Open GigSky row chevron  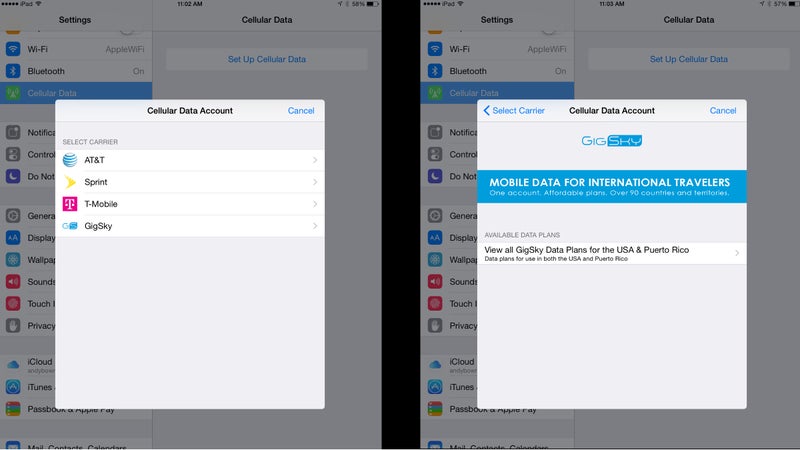point(315,226)
